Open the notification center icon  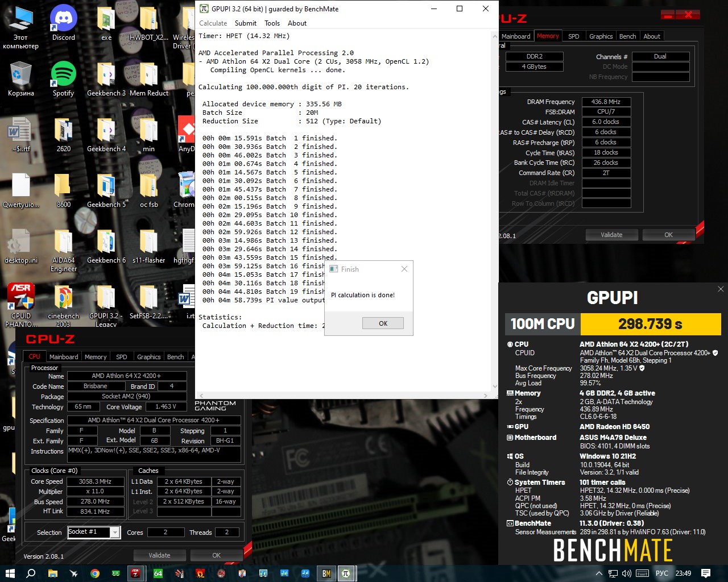click(x=706, y=573)
